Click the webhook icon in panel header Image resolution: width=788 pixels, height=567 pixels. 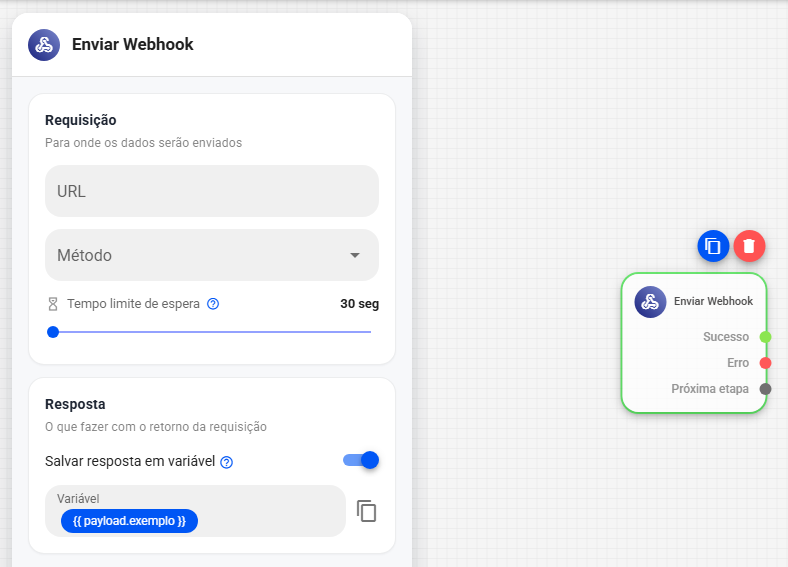(44, 45)
